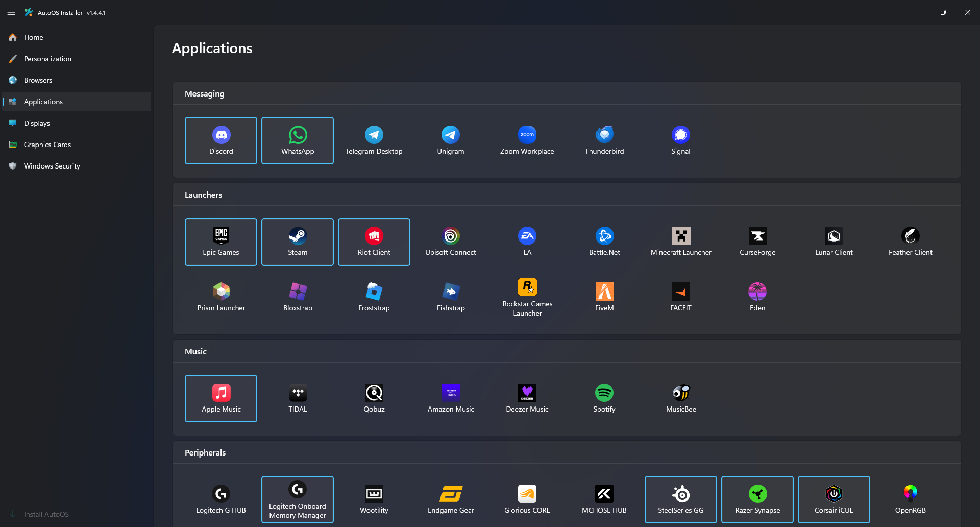Open Graphics Cards section
The width and height of the screenshot is (980, 527).
(77, 145)
